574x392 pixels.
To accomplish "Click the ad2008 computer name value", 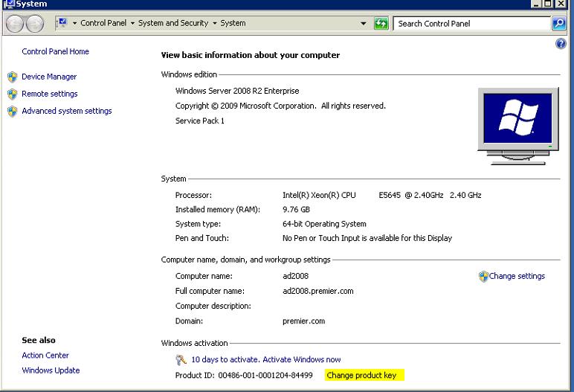I will pyautogui.click(x=296, y=276).
